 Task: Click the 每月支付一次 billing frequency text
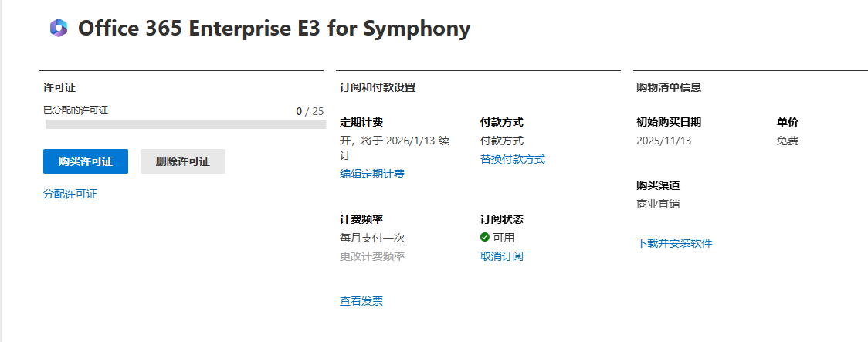click(x=372, y=238)
